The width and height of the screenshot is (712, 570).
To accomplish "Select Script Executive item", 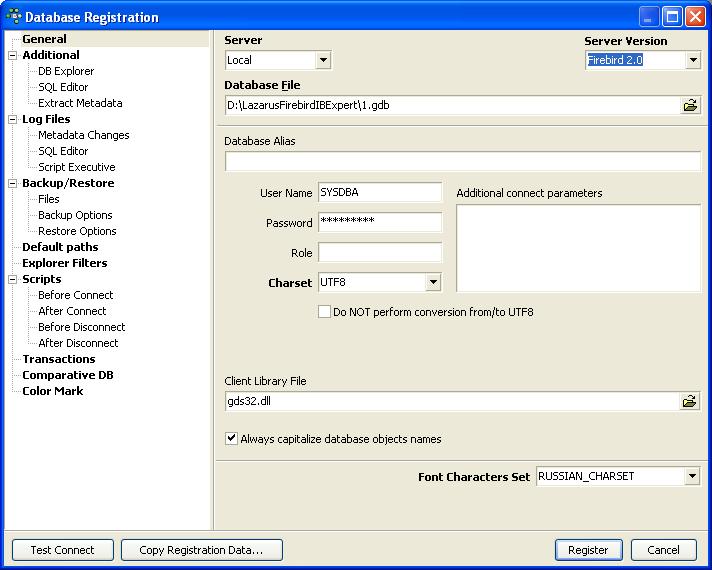I will [x=77, y=167].
